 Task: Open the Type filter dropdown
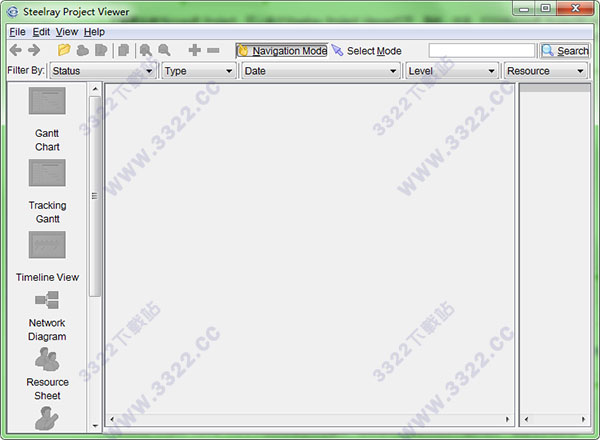pyautogui.click(x=198, y=71)
